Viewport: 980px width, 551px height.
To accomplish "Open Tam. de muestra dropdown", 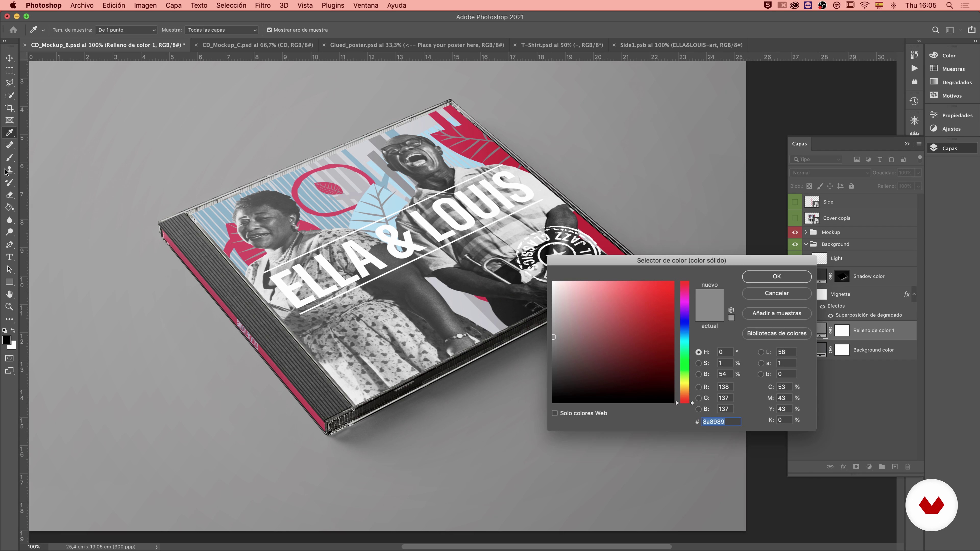I will [x=126, y=30].
